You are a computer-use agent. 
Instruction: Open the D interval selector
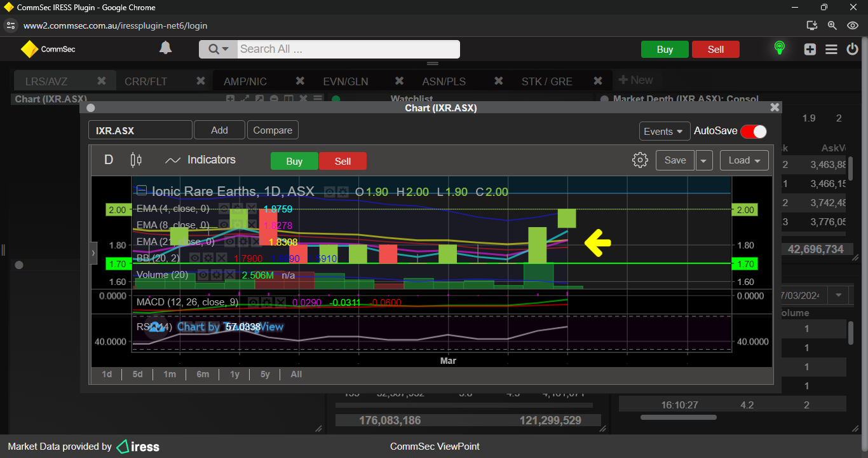tap(109, 160)
